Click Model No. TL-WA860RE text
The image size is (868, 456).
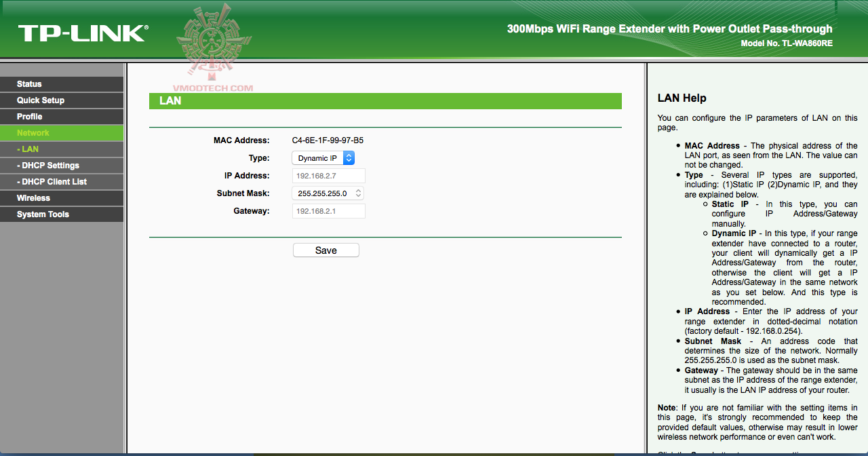787,43
